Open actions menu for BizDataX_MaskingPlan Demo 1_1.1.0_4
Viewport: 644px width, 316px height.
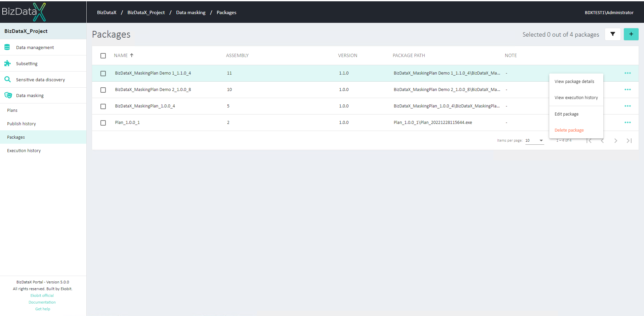point(628,73)
